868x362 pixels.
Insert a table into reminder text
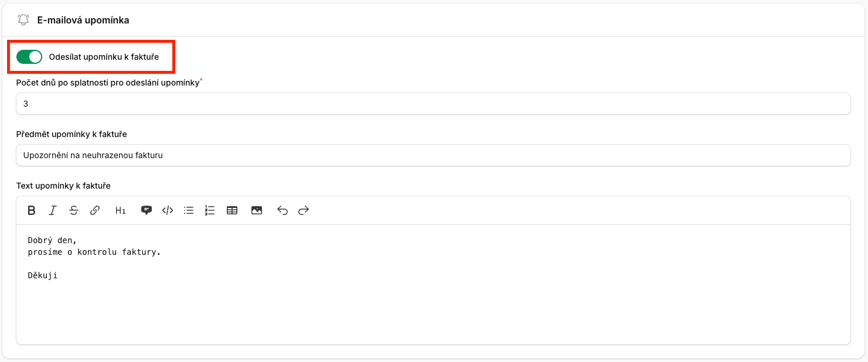(232, 210)
